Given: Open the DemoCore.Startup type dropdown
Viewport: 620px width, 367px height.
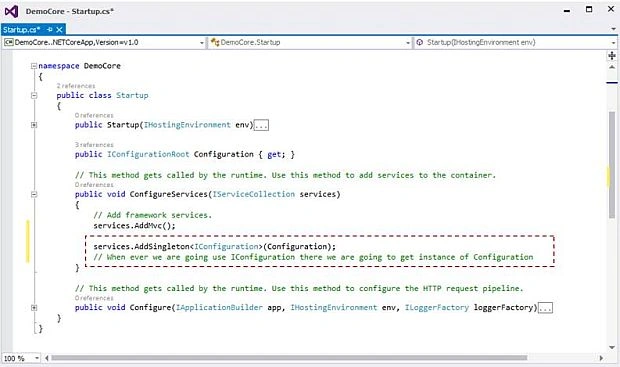Looking at the screenshot, I should tap(408, 43).
